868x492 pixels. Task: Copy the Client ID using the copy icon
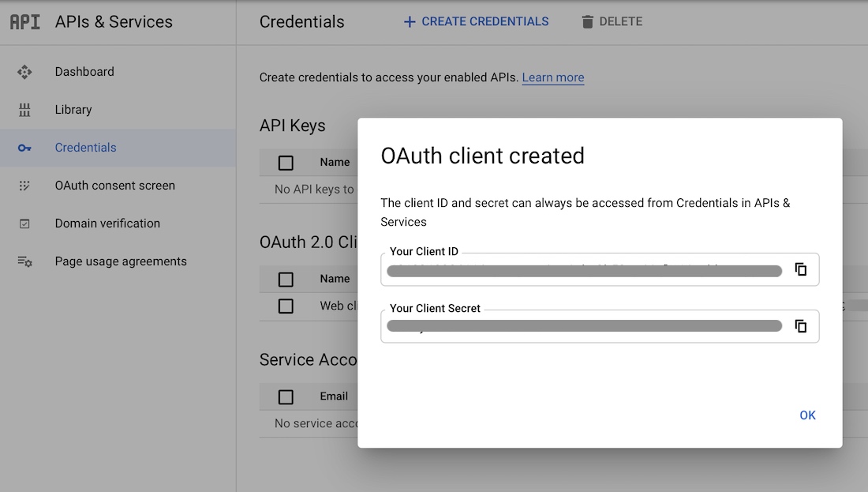click(801, 269)
